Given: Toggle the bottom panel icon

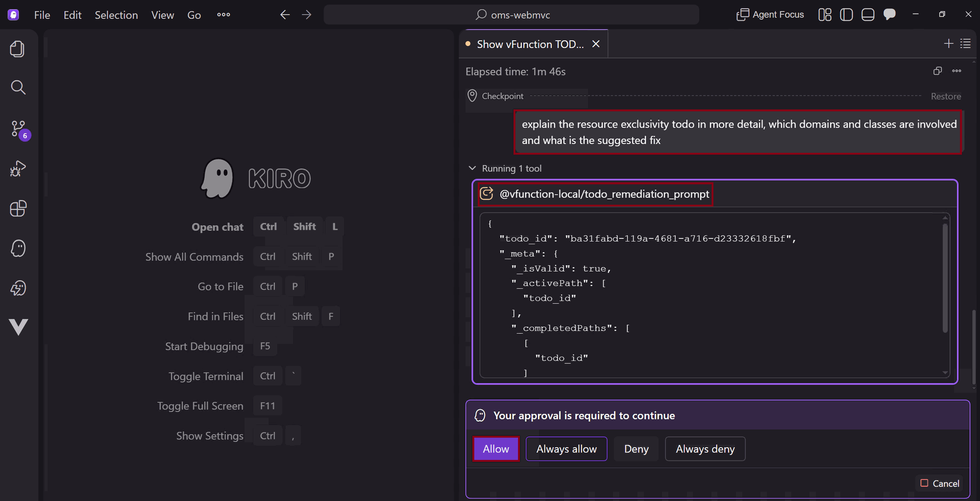Looking at the screenshot, I should 868,15.
